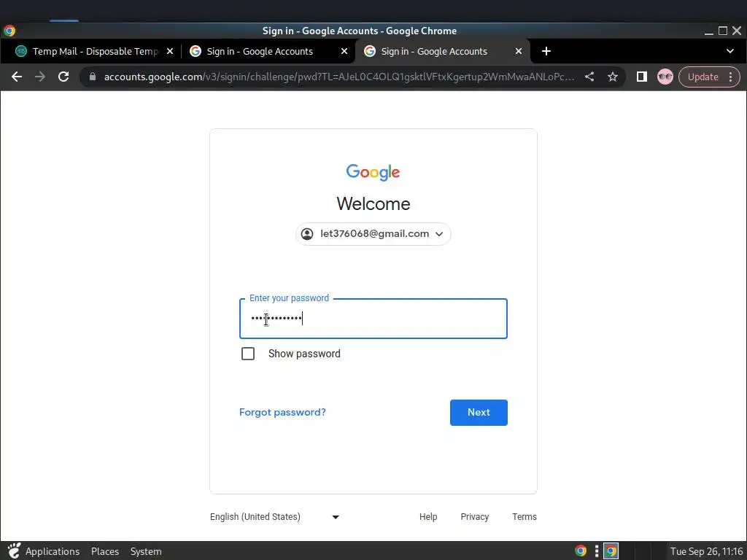This screenshot has height=560, width=747.
Task: Close the active Sign in tab
Action: pos(519,51)
